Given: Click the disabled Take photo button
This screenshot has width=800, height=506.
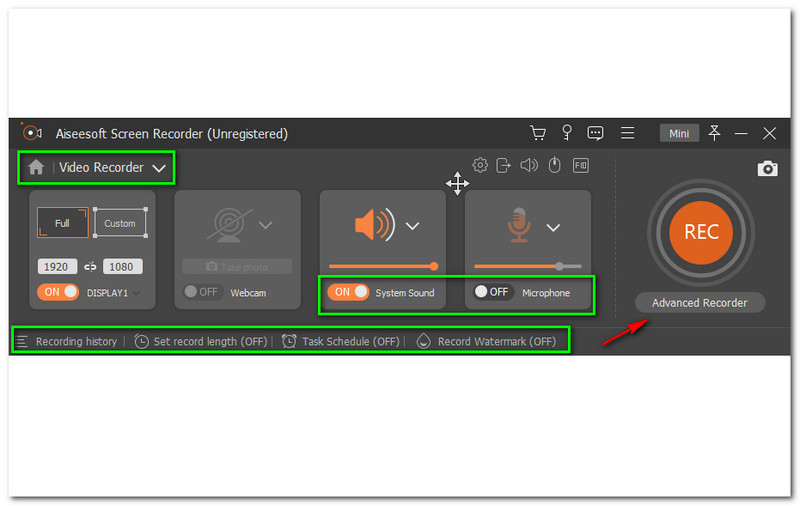Looking at the screenshot, I should [237, 266].
